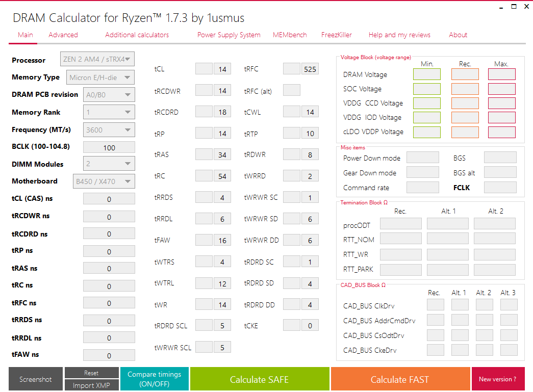Image resolution: width=533 pixels, height=392 pixels.
Task: Click procODT Rec. field
Action: coord(401,223)
